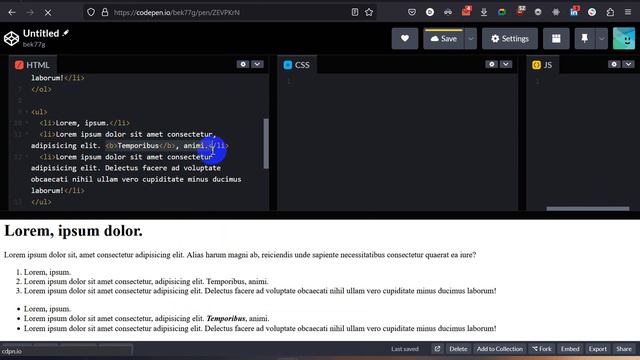Open the user avatar menu
The image size is (640, 360).
coord(624,38)
